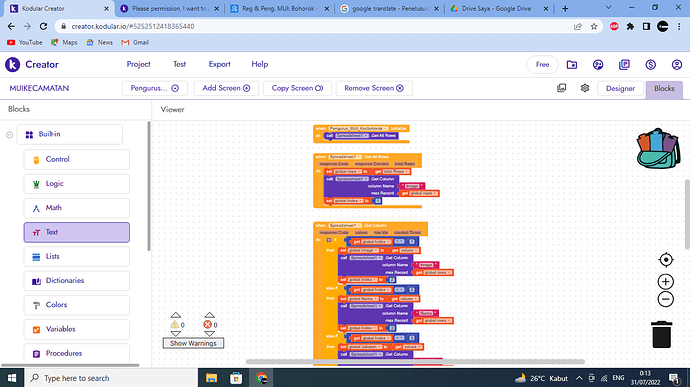Click the Show Warnings button
This screenshot has width=690, height=387.
(193, 343)
